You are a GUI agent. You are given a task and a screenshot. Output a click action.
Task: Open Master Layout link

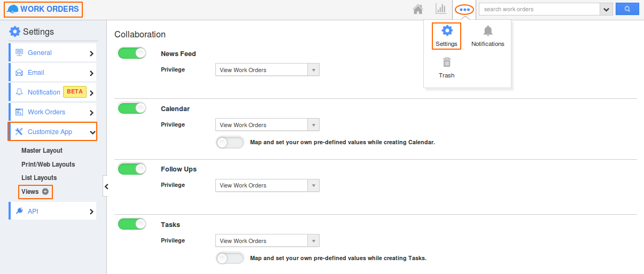tap(42, 151)
